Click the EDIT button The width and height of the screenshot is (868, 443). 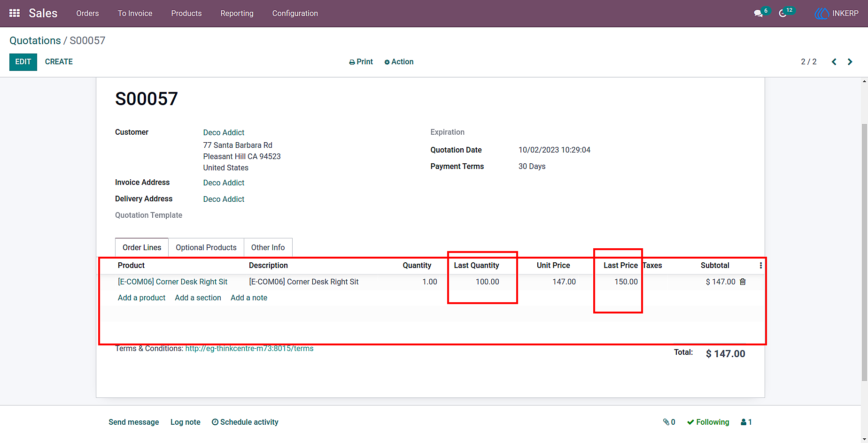23,62
